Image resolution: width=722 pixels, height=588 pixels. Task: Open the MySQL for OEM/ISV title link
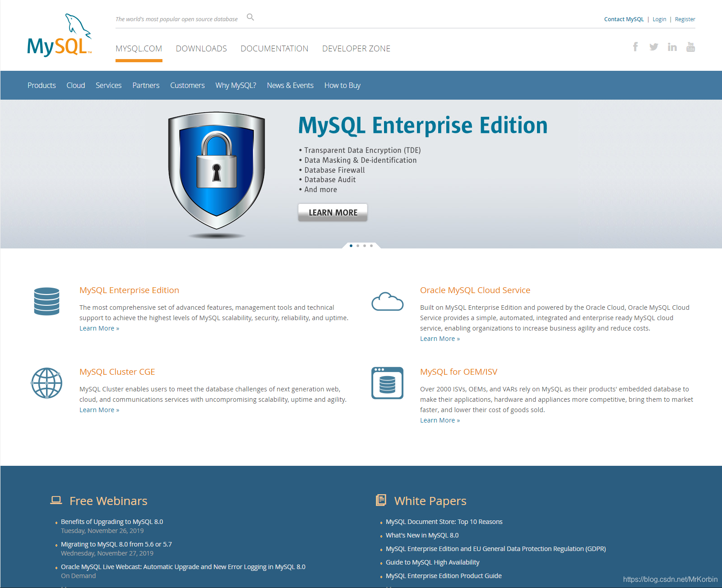click(458, 372)
